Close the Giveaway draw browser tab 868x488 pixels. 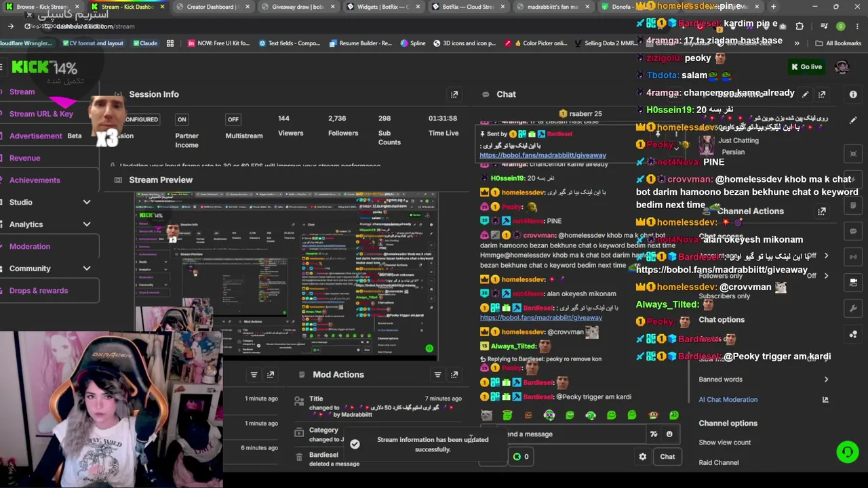pyautogui.click(x=333, y=7)
